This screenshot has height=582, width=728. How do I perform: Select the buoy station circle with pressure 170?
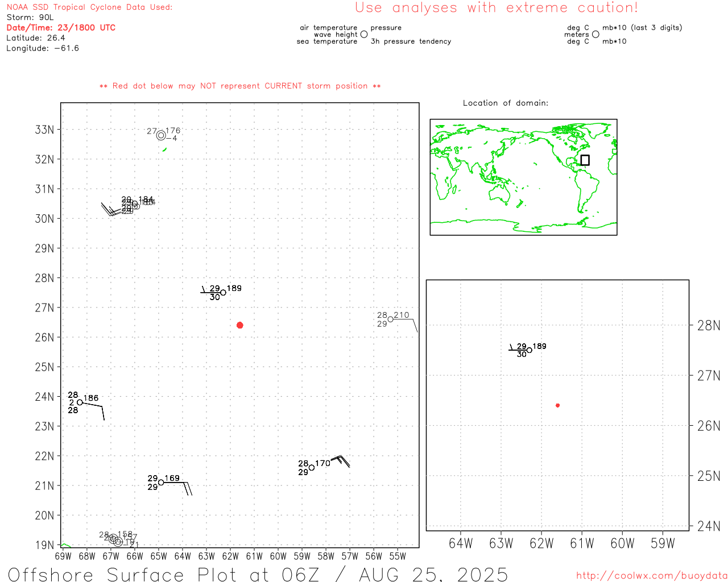312,468
